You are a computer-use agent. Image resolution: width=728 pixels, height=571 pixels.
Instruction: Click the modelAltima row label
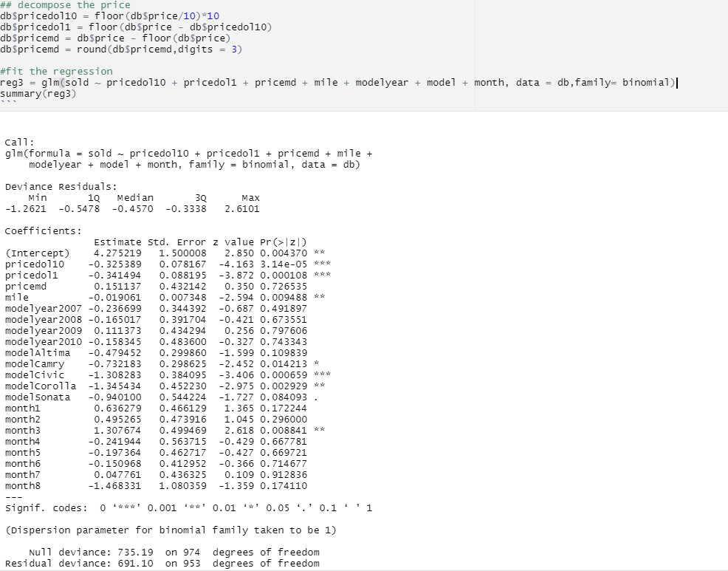(x=37, y=353)
